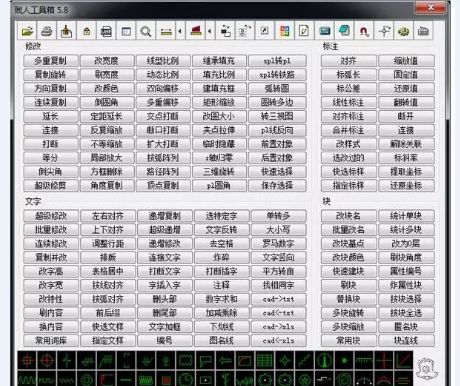Select the staircase step symbol

pos(304,360)
